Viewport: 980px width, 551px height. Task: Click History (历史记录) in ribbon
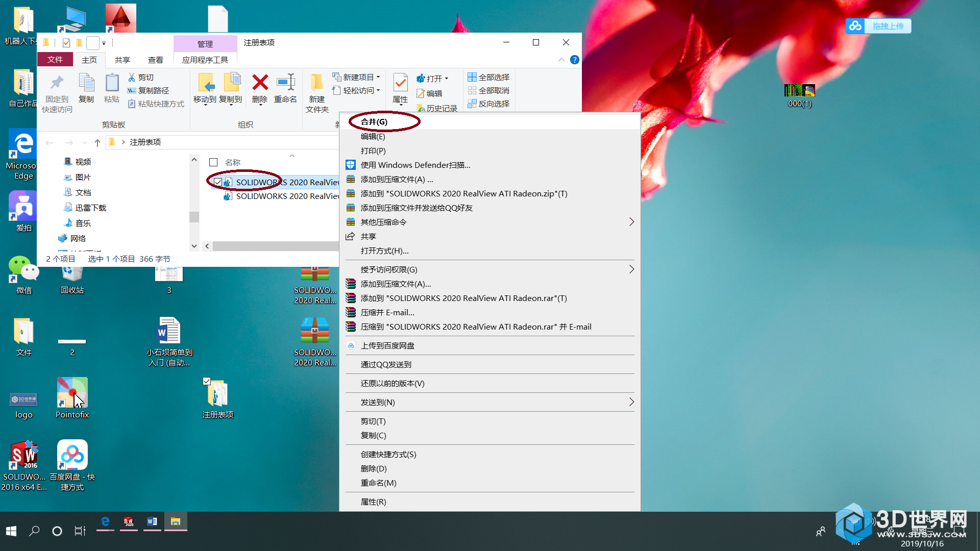437,108
